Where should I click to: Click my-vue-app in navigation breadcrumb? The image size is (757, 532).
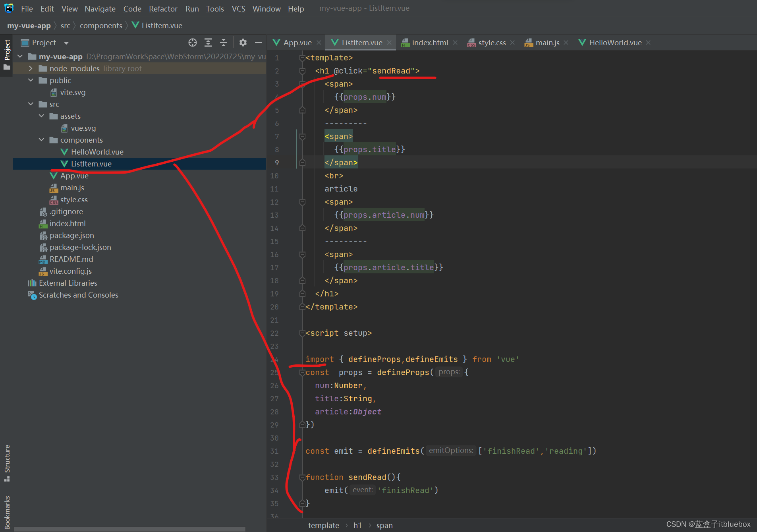29,25
